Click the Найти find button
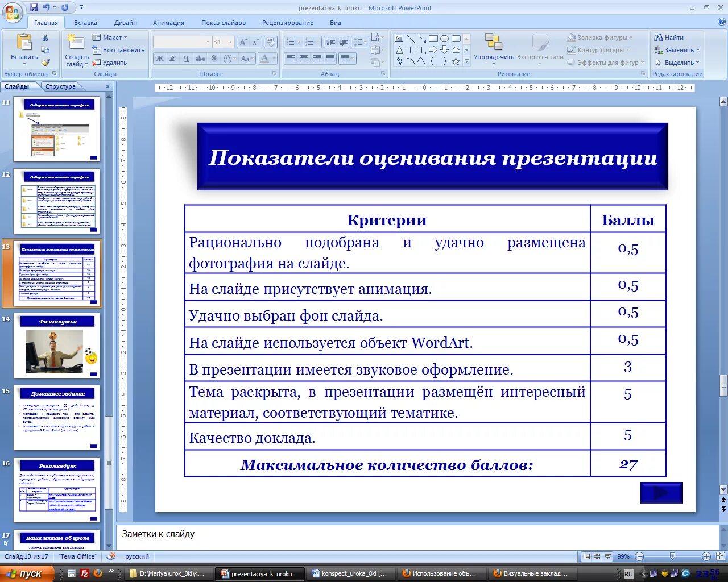Screen dimensions: 728x582 [669, 38]
